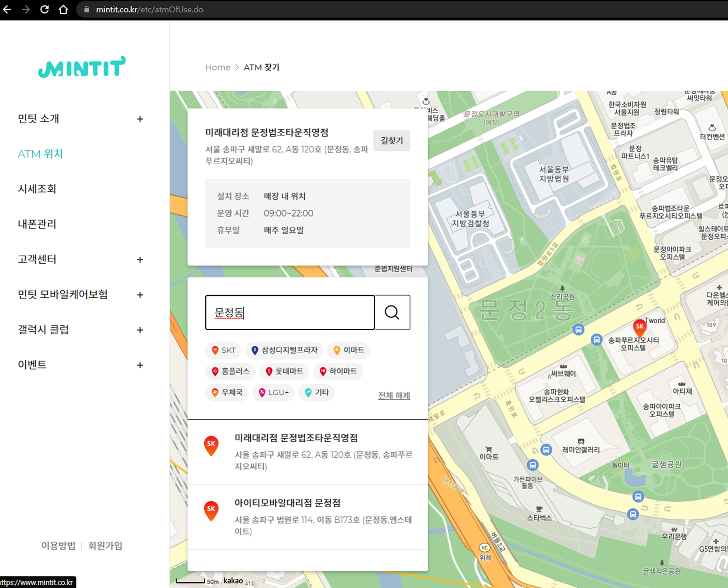The image size is (728, 588).
Task: Open the 내폰관리 menu item
Action: (x=37, y=224)
